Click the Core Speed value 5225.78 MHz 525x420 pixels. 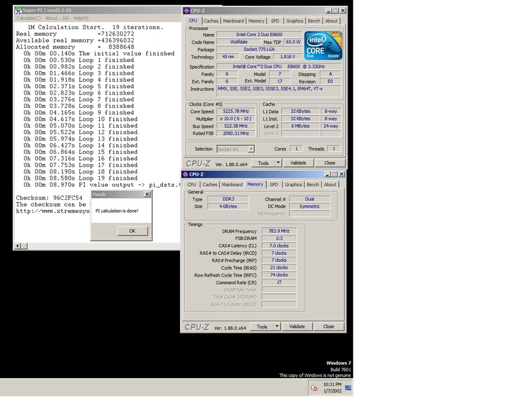236,111
